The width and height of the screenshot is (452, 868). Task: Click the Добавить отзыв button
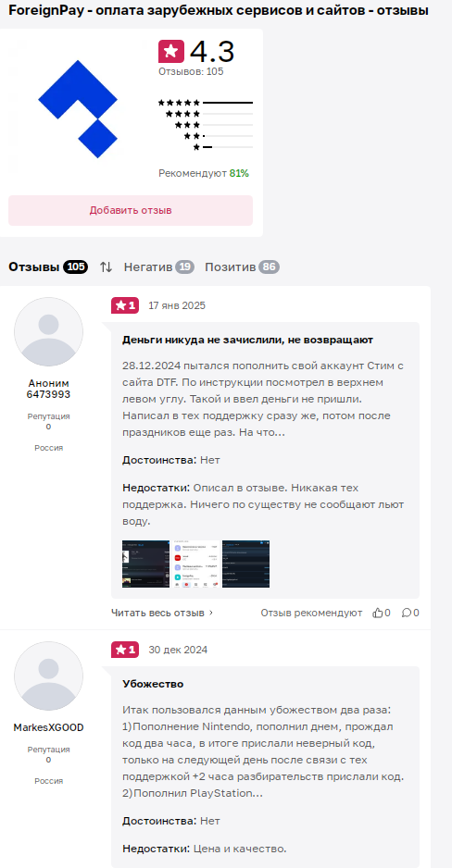pyautogui.click(x=131, y=210)
